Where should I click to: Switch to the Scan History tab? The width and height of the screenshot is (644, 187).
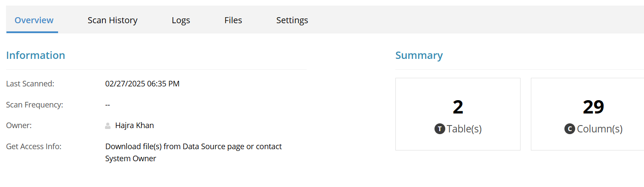[x=113, y=20]
